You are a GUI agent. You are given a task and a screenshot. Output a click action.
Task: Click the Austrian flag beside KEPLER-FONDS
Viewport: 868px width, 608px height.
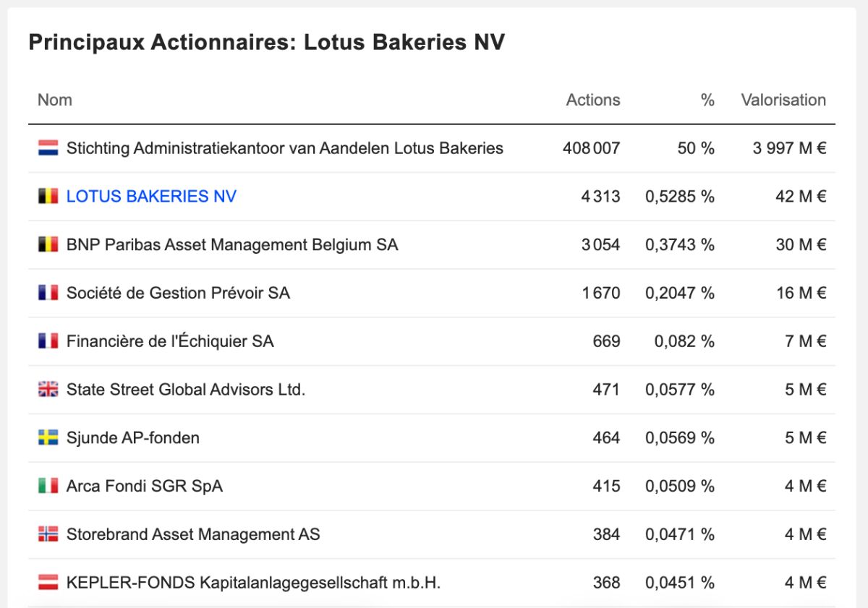click(x=48, y=582)
